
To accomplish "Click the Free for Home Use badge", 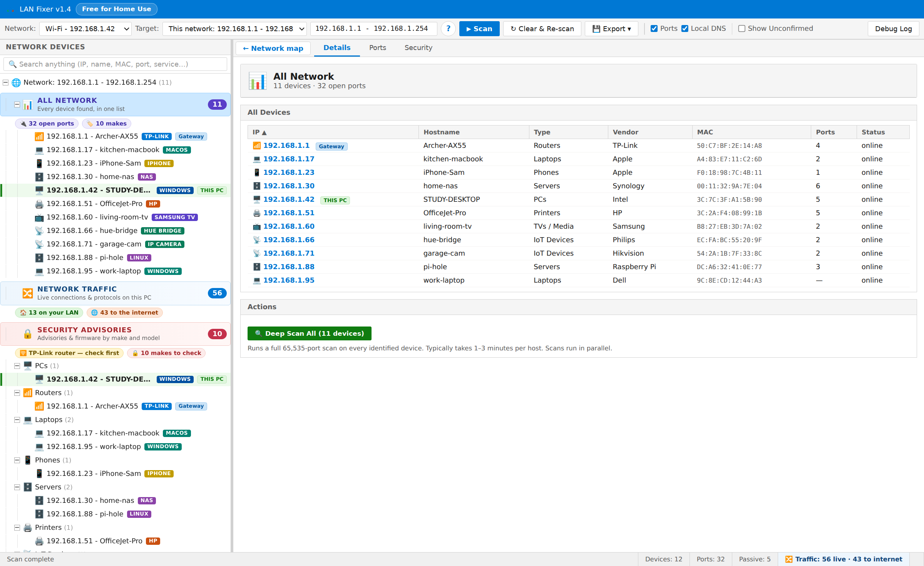I will [116, 9].
